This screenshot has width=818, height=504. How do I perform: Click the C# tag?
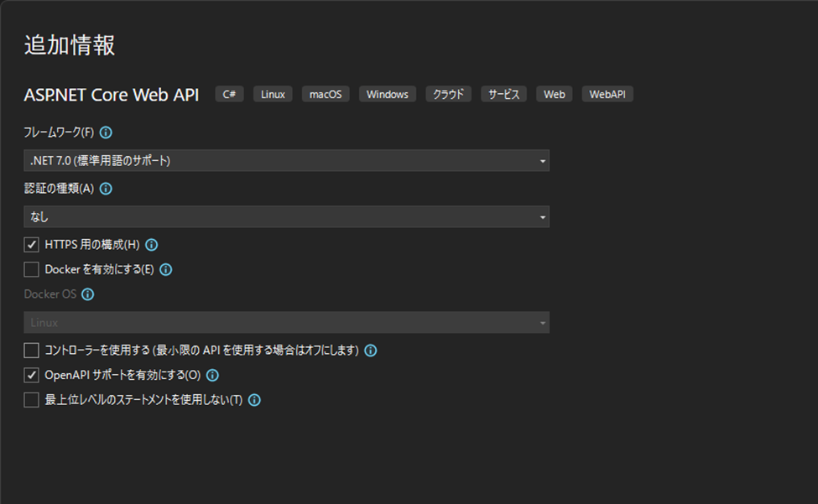[230, 94]
